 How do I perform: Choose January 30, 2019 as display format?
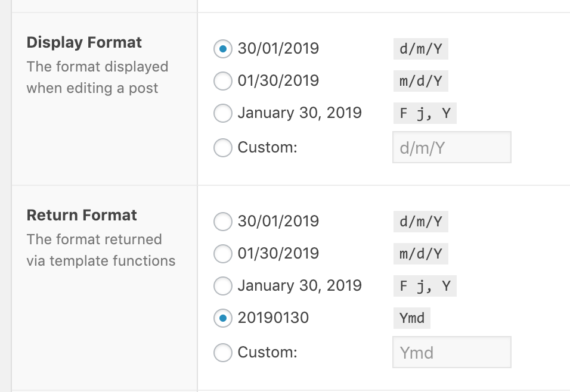pos(222,113)
